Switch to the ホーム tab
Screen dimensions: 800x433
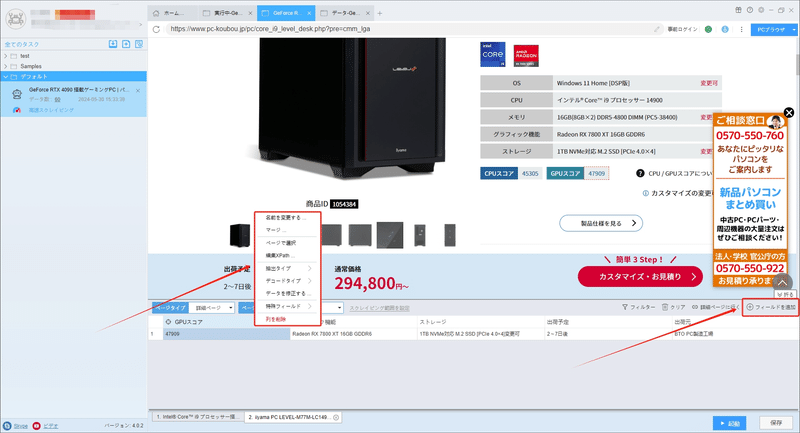173,13
